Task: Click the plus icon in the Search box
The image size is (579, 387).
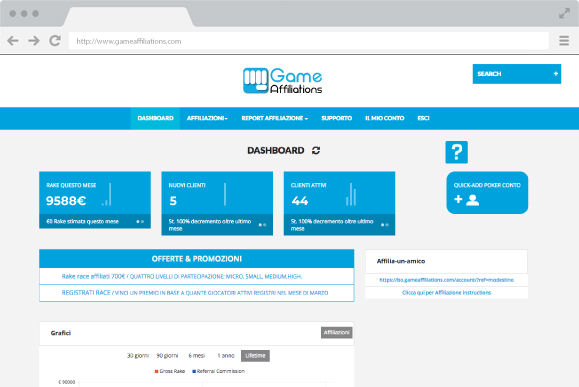Action: coord(555,74)
